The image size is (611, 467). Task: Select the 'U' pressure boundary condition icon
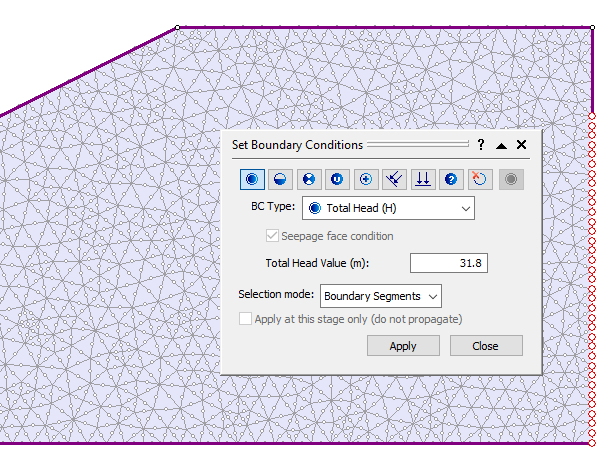(x=338, y=179)
